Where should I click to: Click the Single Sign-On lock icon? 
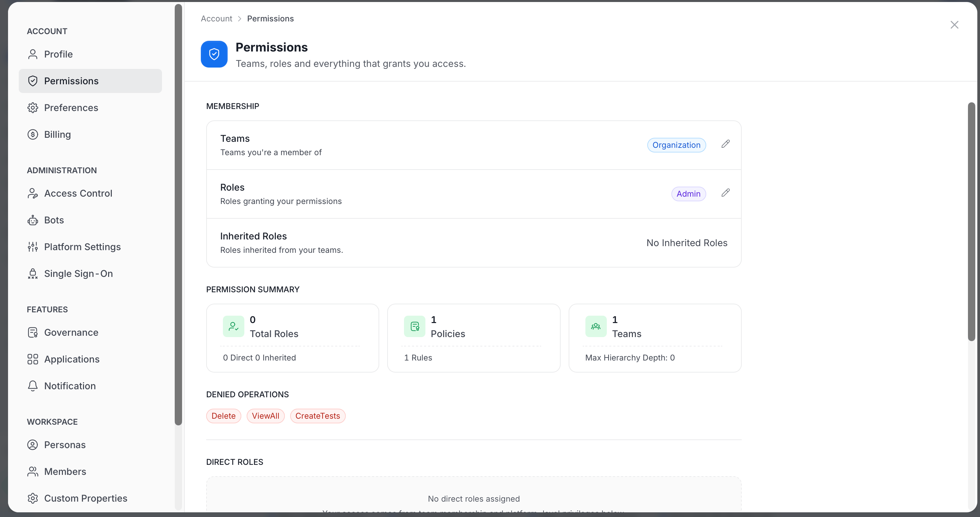(33, 274)
